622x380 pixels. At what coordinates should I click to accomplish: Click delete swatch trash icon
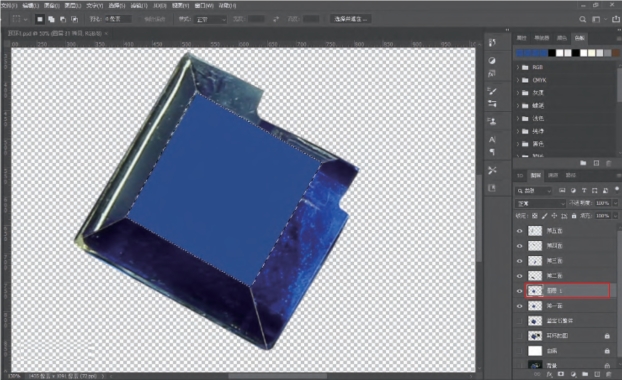[x=608, y=163]
